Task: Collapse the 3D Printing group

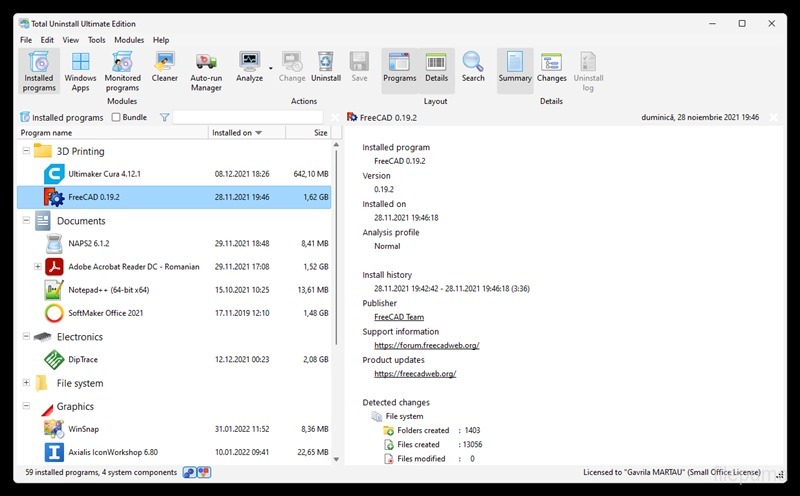Action: tap(26, 151)
